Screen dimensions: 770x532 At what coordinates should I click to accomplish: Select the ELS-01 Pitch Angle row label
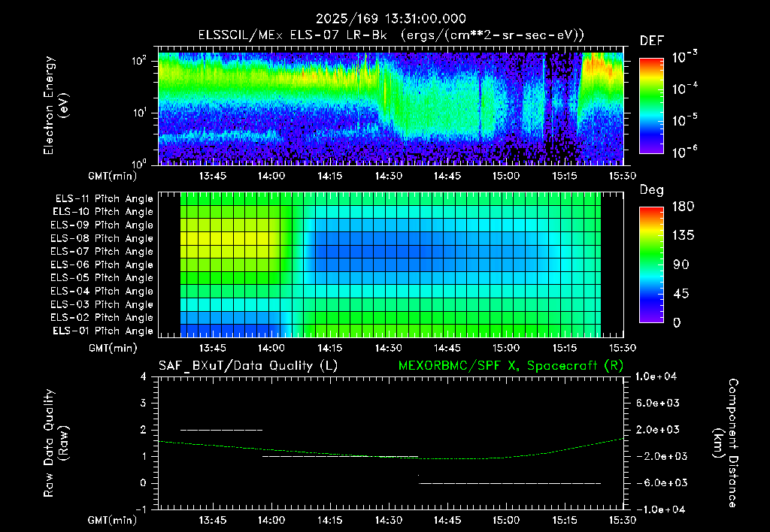pos(103,331)
